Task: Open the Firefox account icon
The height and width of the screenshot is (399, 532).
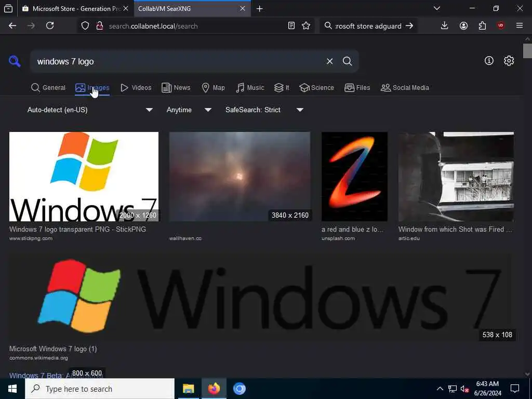Action: pos(463,26)
